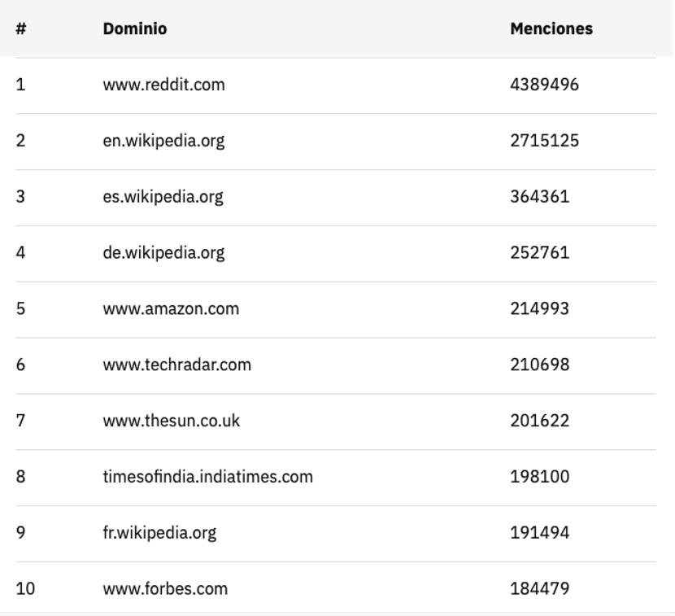The height and width of the screenshot is (616, 675).
Task: Click the de.wikipedia.org domain cell
Action: pyautogui.click(x=163, y=253)
